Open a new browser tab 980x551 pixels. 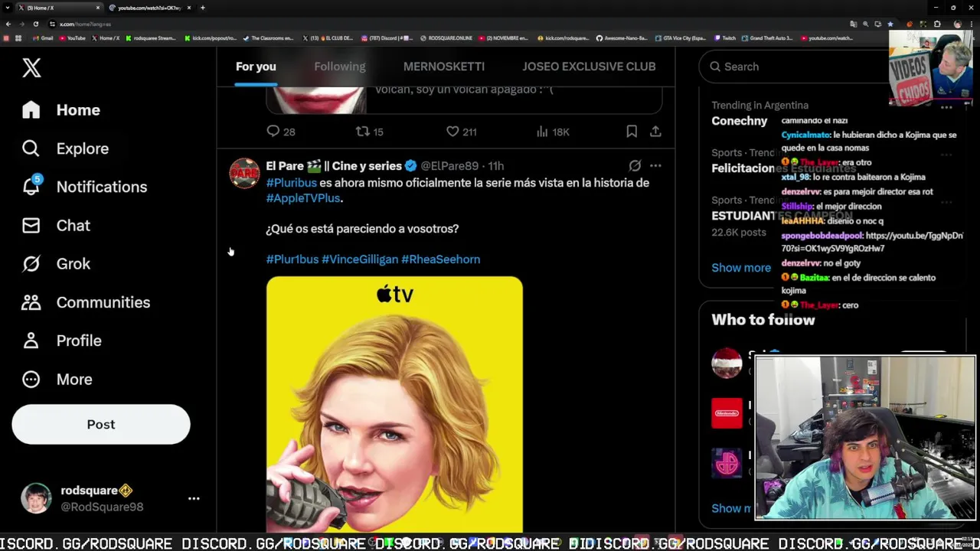202,8
